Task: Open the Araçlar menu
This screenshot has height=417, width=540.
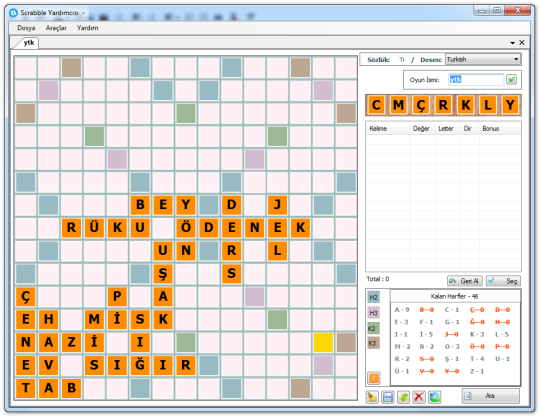Action: click(56, 28)
